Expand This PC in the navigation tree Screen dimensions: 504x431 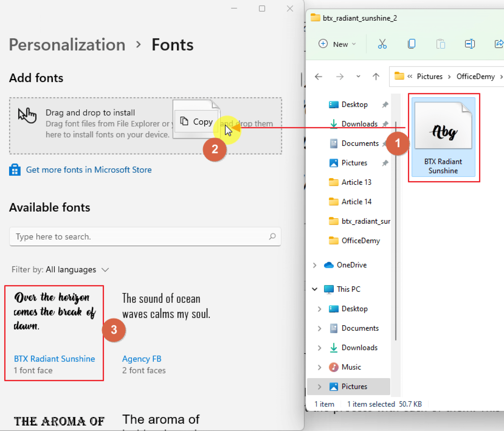pos(315,289)
